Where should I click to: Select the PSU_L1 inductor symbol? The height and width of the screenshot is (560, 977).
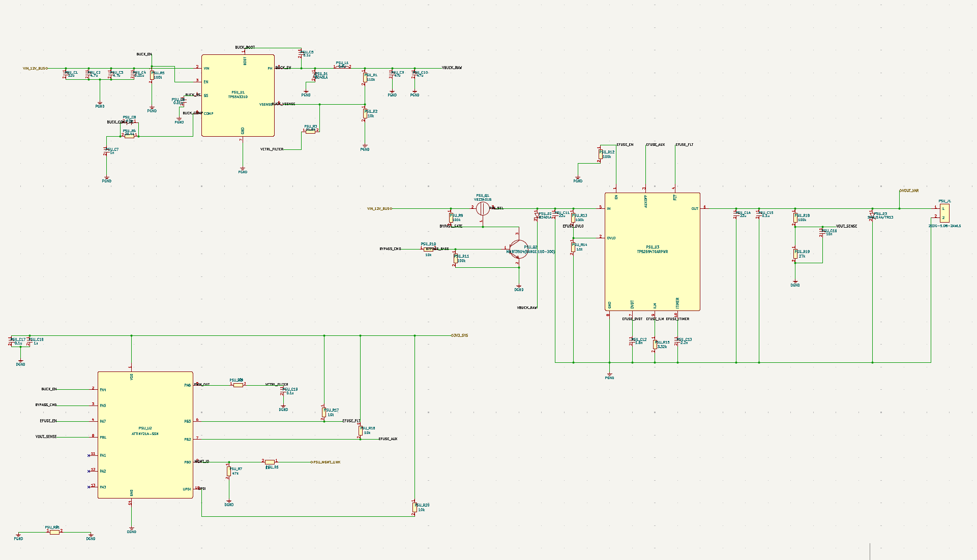342,67
